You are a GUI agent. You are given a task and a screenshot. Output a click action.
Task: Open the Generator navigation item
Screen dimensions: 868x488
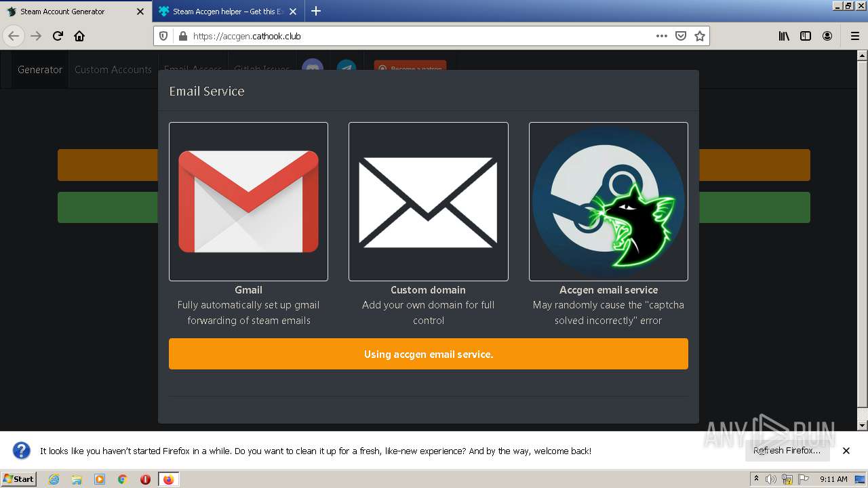(40, 69)
